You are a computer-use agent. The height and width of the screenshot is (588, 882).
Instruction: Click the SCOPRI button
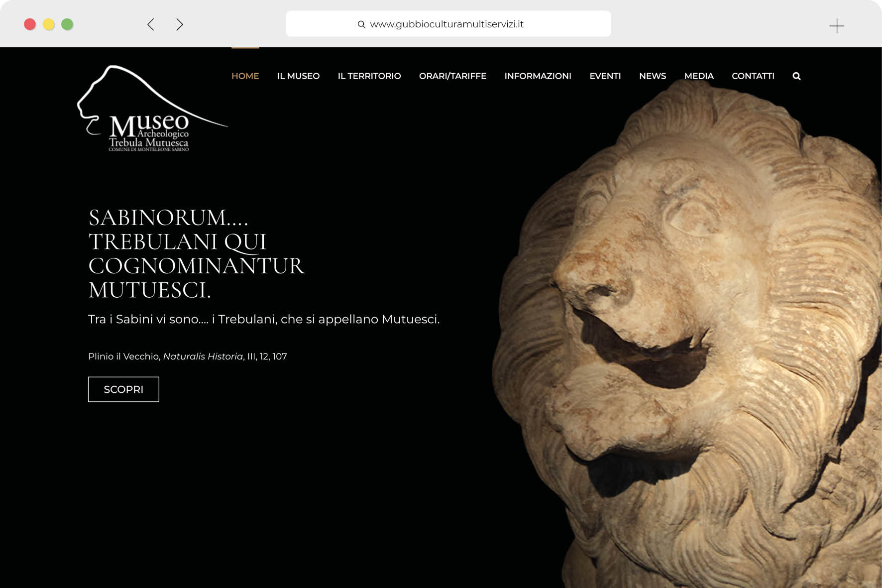[123, 389]
